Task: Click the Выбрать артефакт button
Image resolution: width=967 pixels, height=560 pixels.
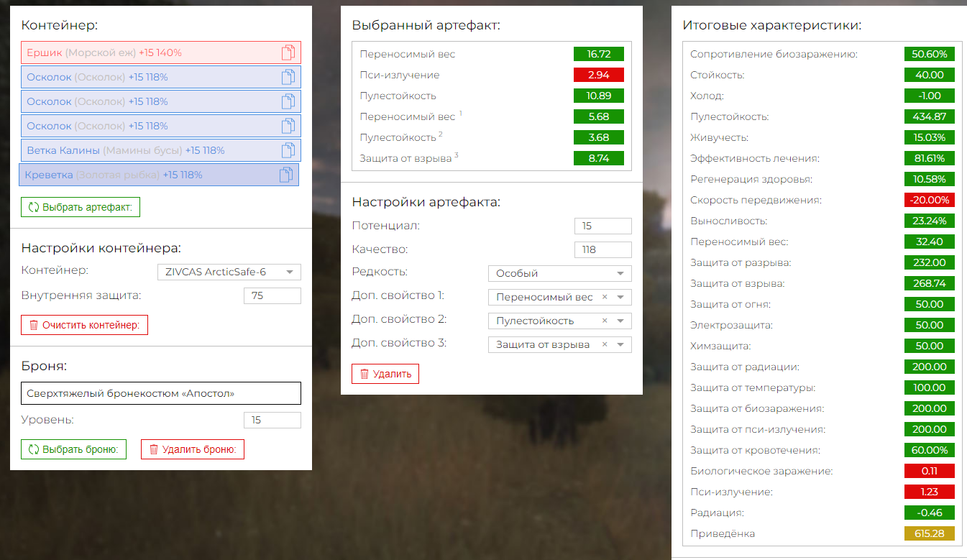Action: coord(81,207)
